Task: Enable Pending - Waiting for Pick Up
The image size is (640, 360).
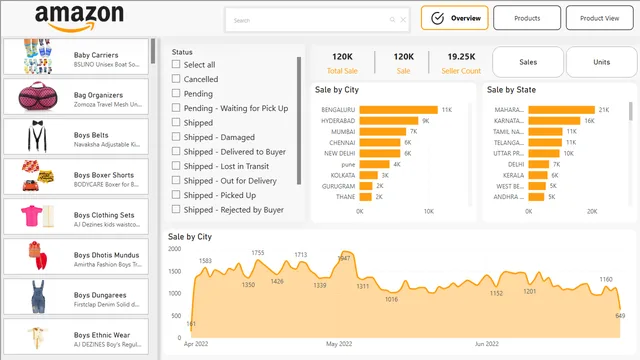Action: (176, 108)
